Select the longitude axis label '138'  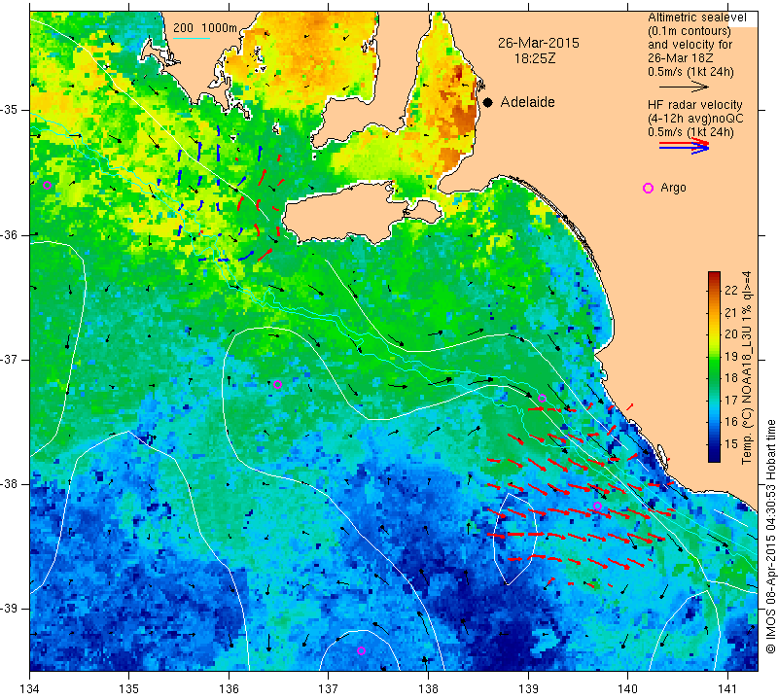428,689
